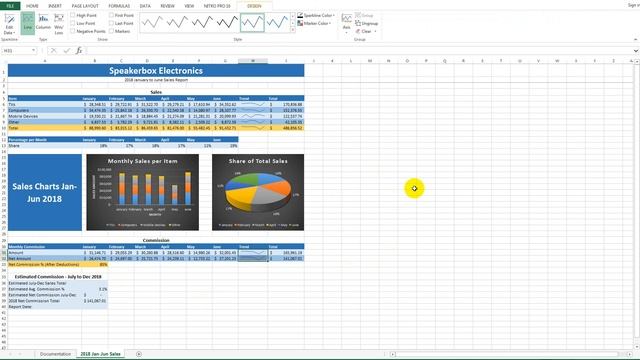Viewport: 640px width, 360px height.
Task: Switch to HOME ribbon tab
Action: point(32,6)
